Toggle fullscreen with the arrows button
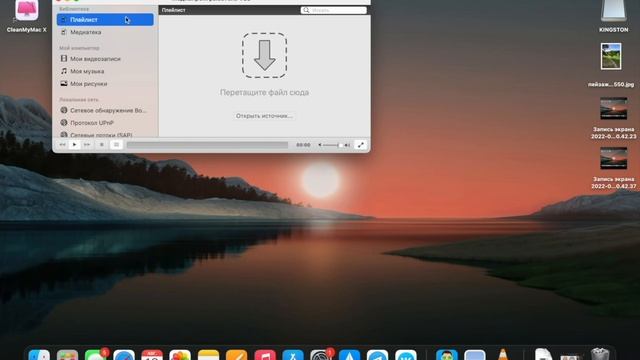 pyautogui.click(x=361, y=145)
